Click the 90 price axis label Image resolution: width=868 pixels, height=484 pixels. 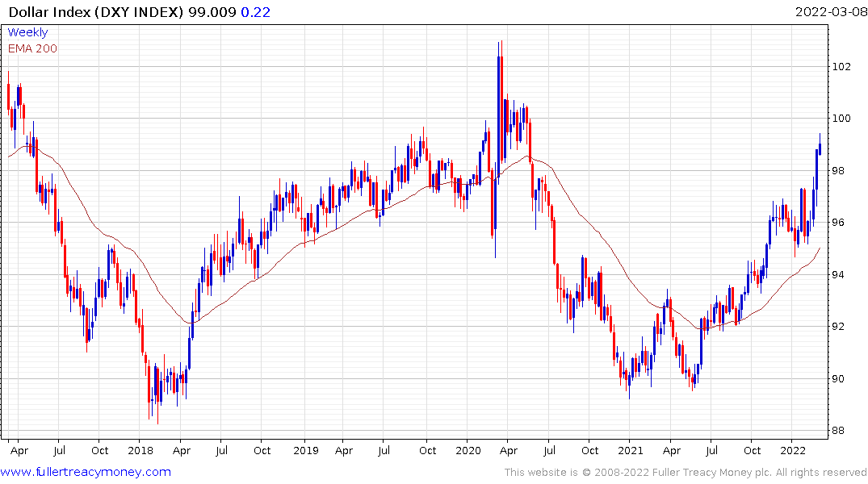point(839,379)
